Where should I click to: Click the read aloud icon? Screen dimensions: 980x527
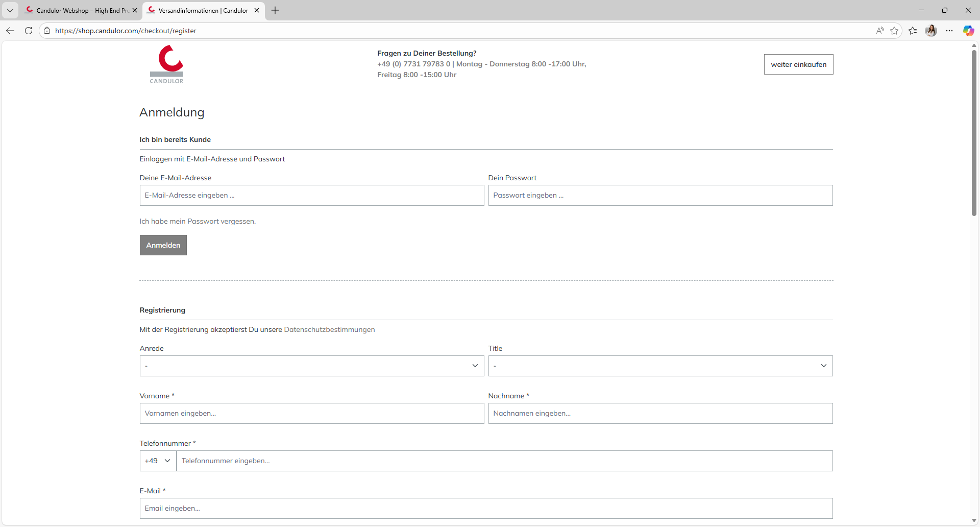tap(880, 31)
